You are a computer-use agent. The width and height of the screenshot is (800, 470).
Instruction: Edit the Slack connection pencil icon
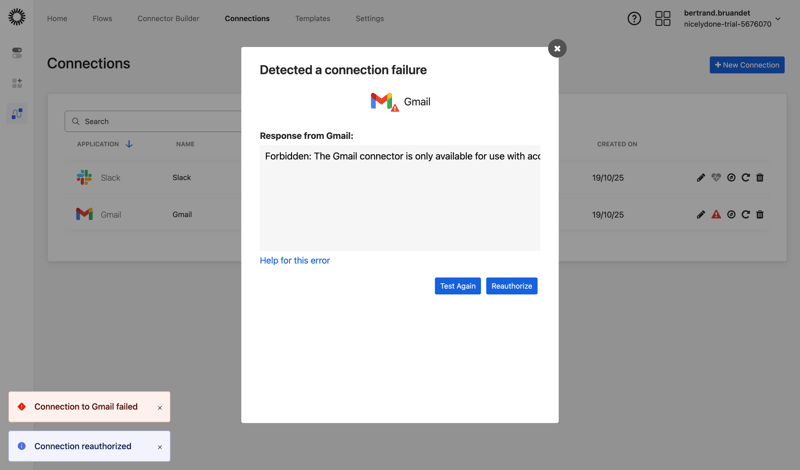[701, 178]
